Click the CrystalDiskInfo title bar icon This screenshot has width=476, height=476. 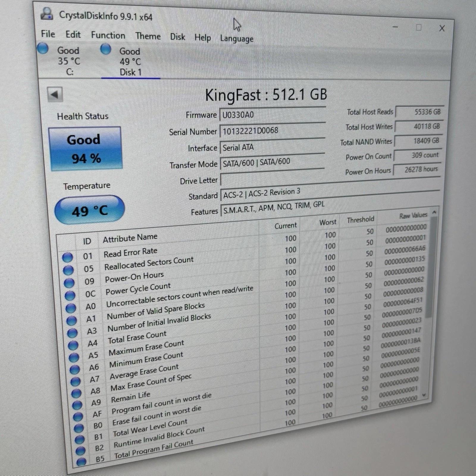click(x=47, y=14)
